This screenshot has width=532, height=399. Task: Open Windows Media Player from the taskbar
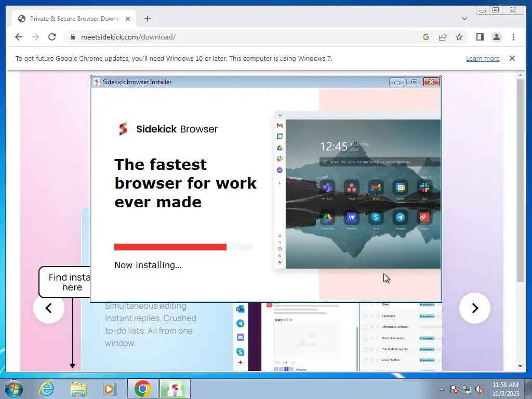point(110,389)
